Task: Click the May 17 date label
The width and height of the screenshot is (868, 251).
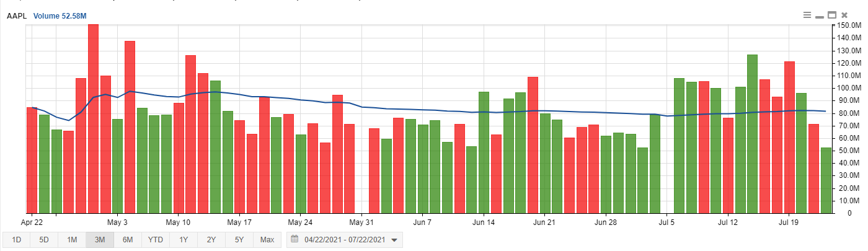Action: [239, 221]
